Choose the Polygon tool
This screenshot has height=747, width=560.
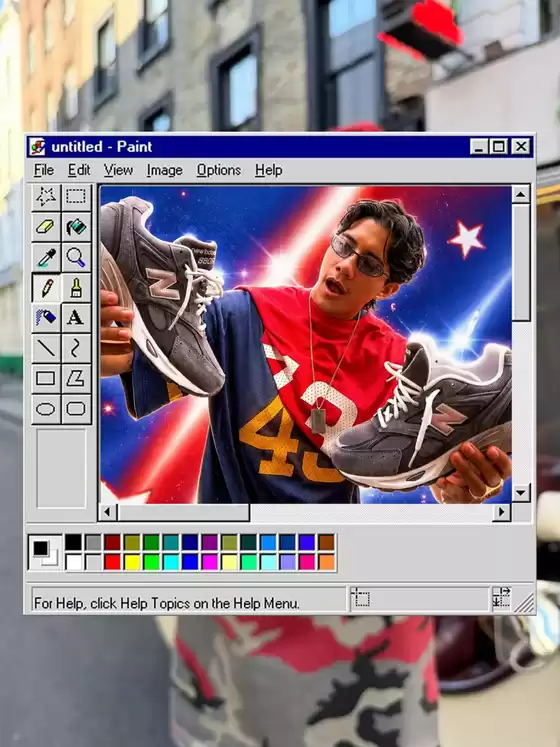click(x=76, y=379)
